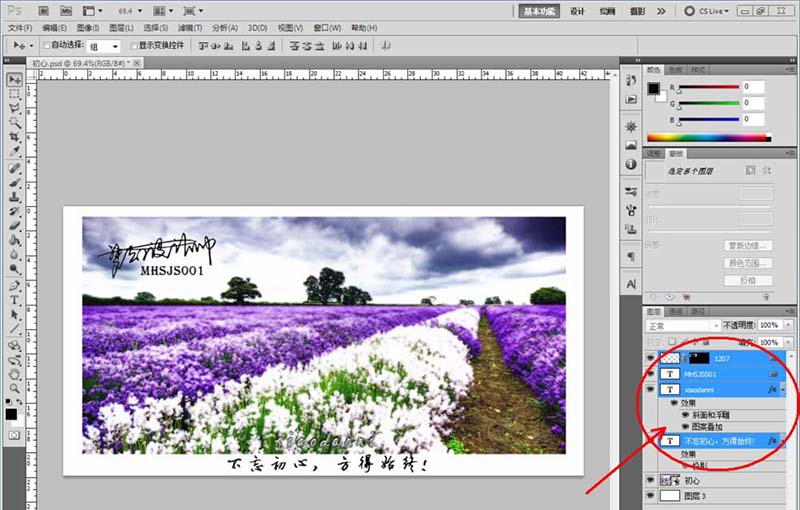Screen dimensions: 800x510
Task: Open the screen mode dropdown
Action: coord(193,11)
